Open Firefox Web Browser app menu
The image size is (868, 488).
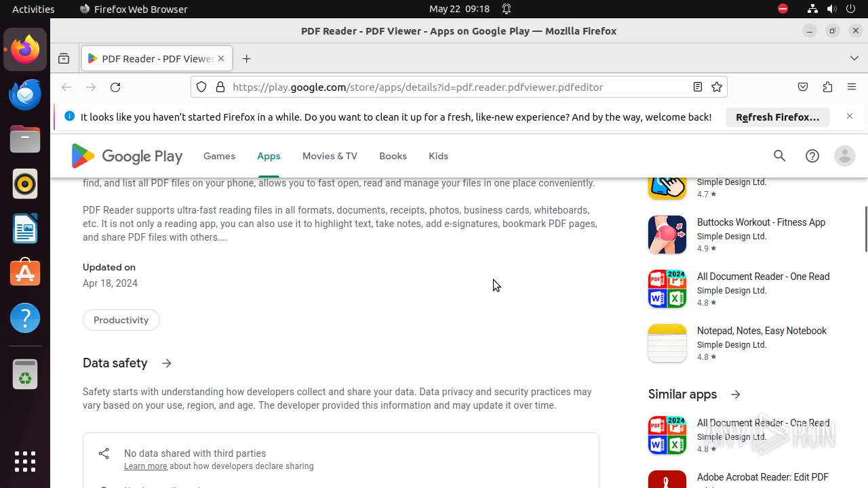133,9
